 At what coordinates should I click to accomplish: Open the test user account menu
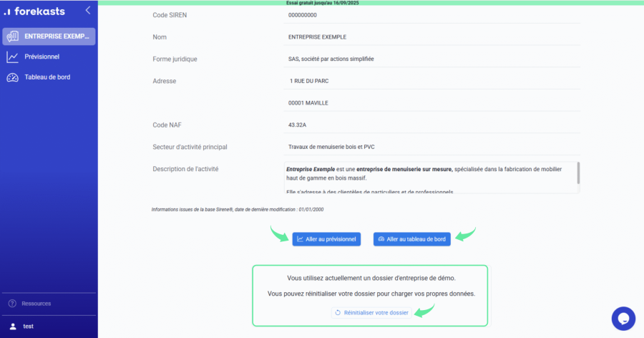29,326
